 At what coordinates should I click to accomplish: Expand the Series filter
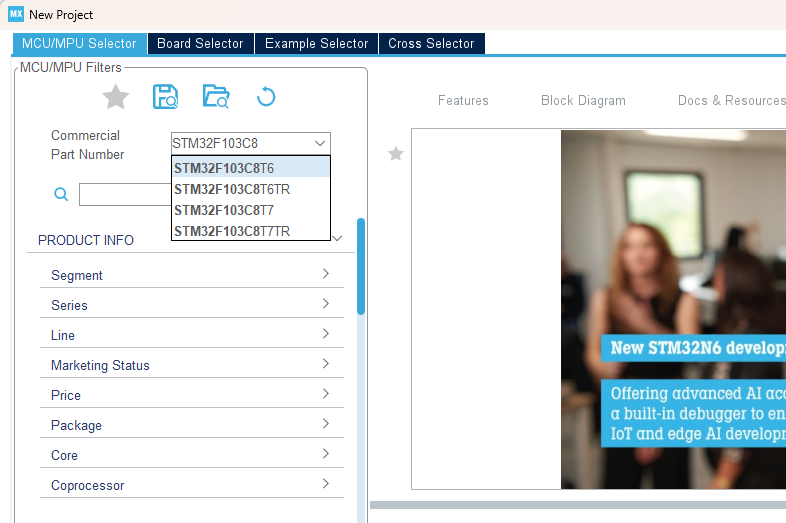pos(192,305)
